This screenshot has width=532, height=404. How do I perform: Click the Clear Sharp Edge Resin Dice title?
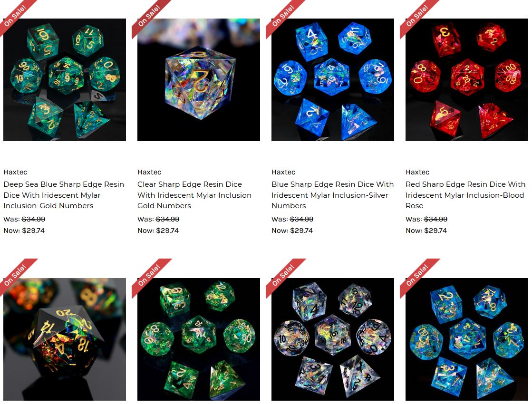194,195
